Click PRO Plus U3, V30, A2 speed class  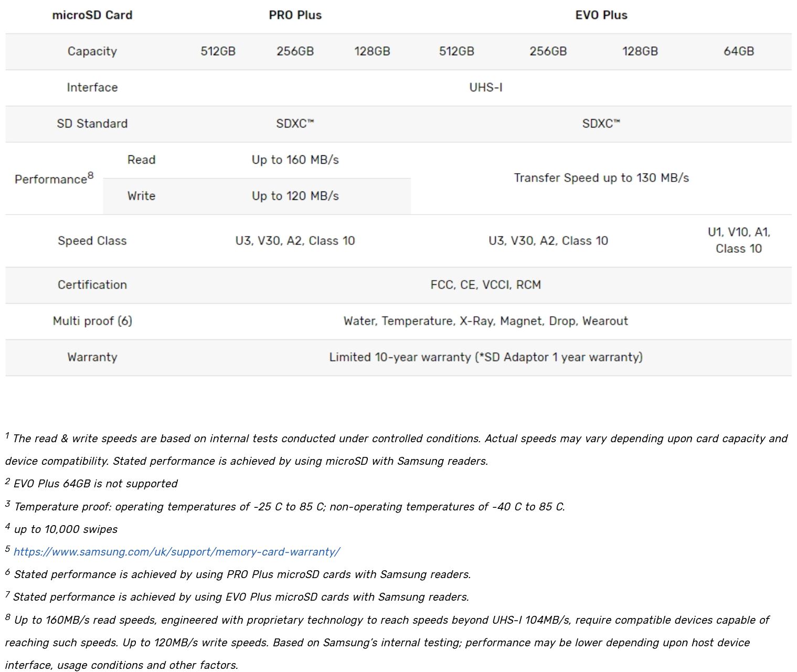295,241
